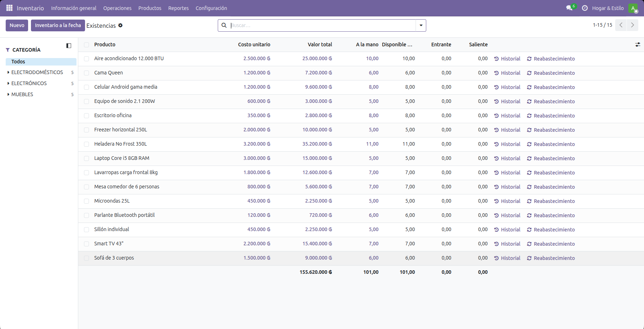Click the Inventario app title
Viewport: 644px width, 329px height.
(x=30, y=8)
